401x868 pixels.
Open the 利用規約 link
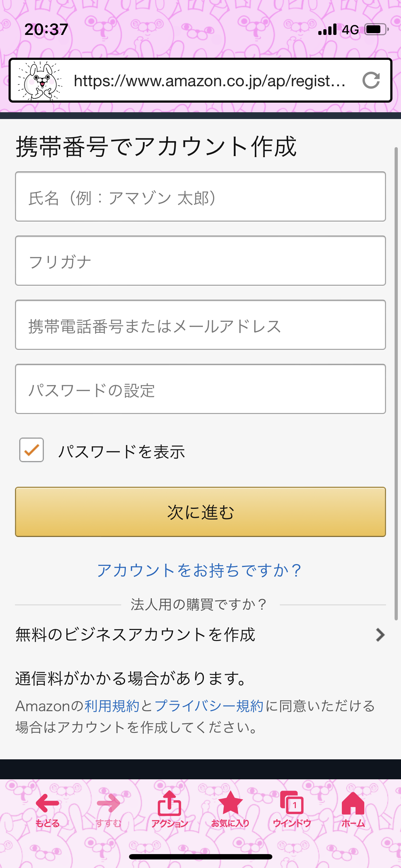tap(112, 706)
